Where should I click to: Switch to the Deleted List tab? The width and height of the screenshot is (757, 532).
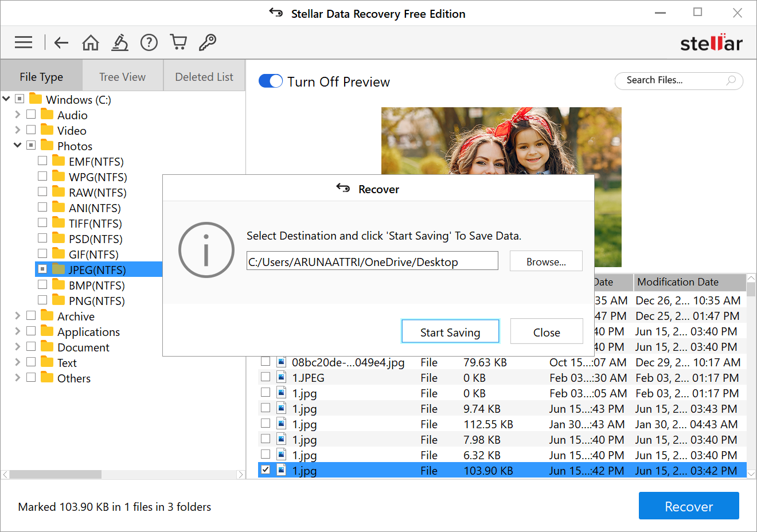click(204, 76)
